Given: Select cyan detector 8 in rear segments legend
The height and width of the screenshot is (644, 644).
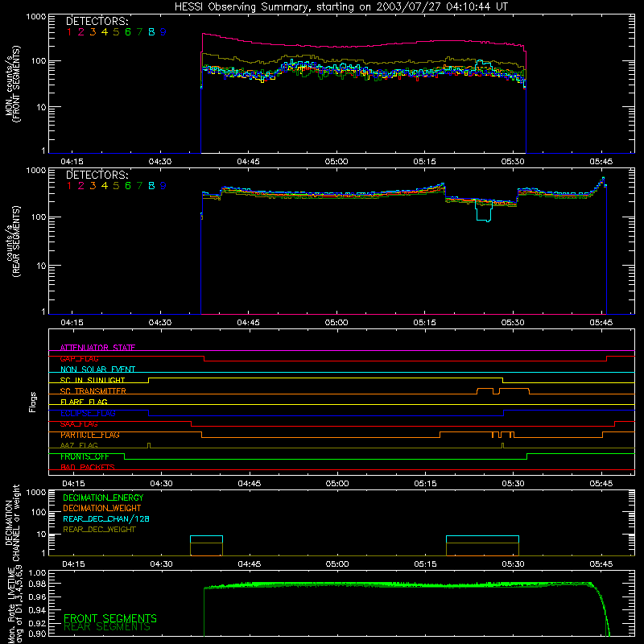Looking at the screenshot, I should (x=151, y=186).
